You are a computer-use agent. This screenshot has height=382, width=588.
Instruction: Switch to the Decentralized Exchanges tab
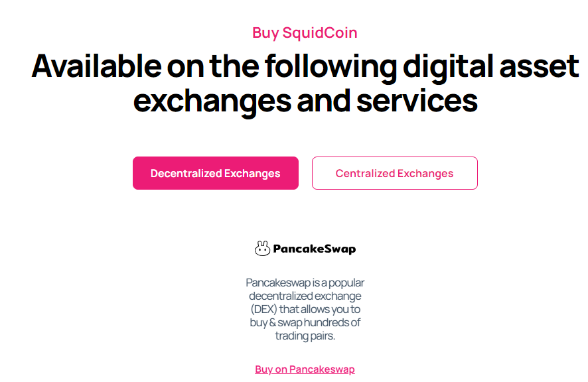[x=216, y=173]
